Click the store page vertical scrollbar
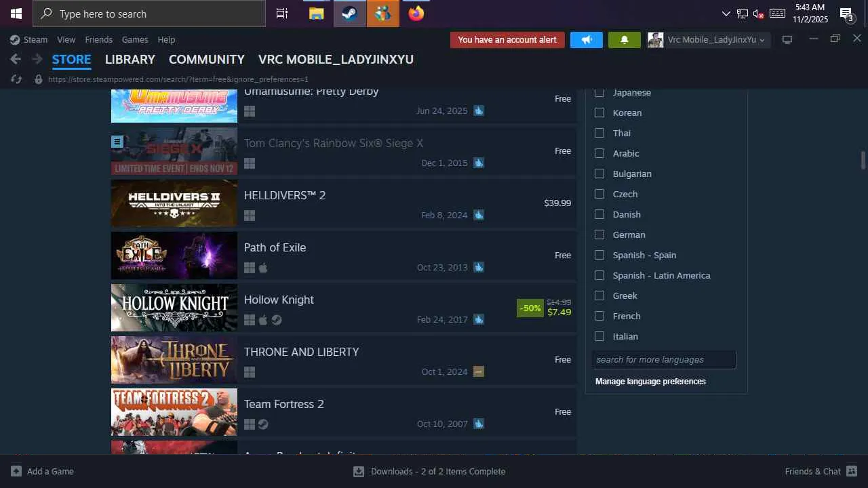The height and width of the screenshot is (488, 868). click(x=863, y=161)
